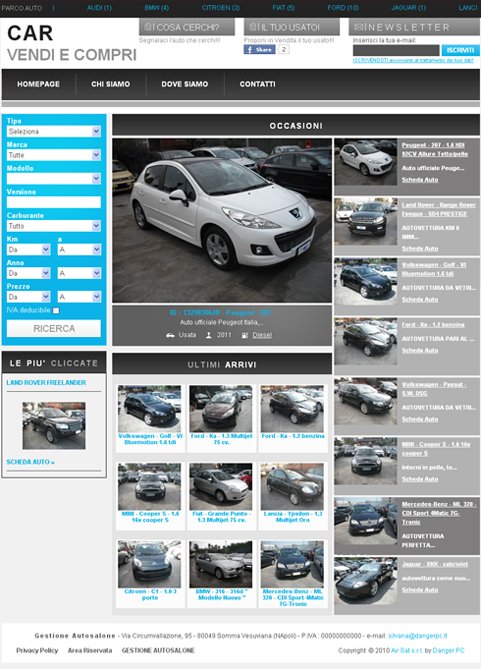
Task: Click the Land Rover Freelander thumbnail
Action: [x=54, y=425]
